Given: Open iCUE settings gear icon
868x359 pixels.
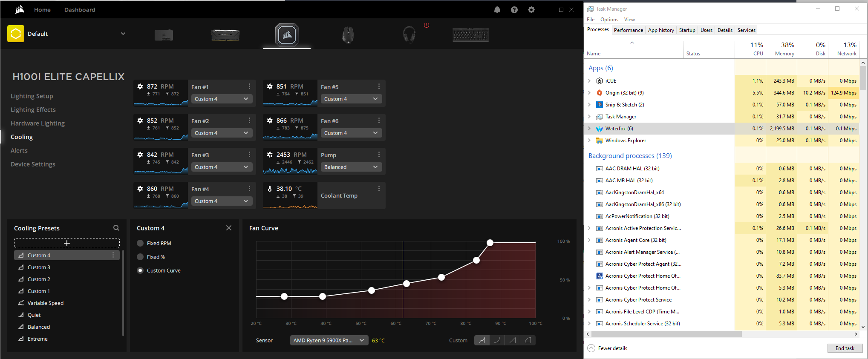Looking at the screenshot, I should (x=531, y=10).
